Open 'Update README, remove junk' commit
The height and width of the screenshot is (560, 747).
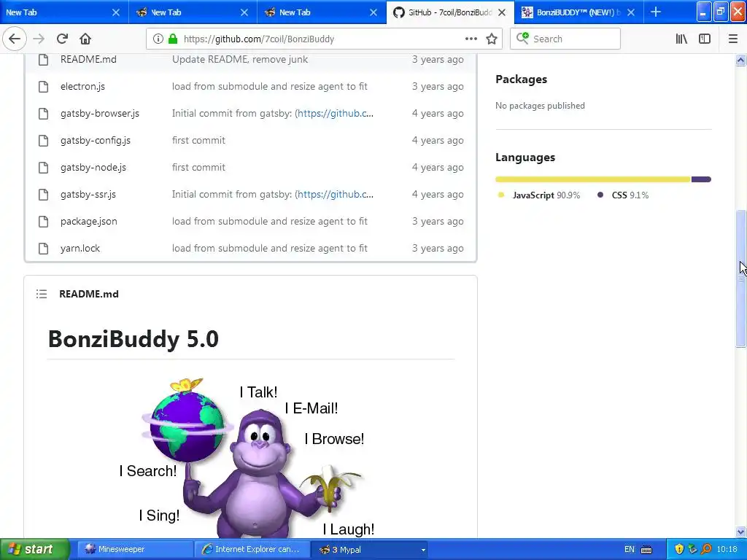239,59
